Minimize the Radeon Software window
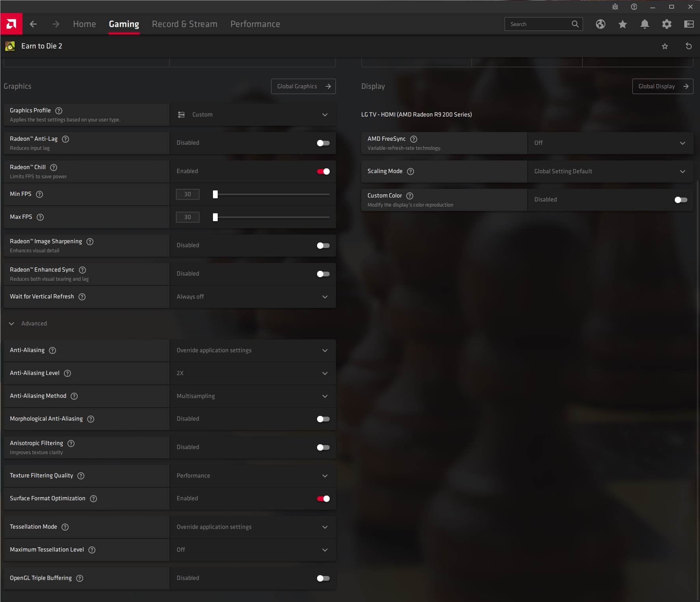Viewport: 700px width, 602px height. (653, 7)
